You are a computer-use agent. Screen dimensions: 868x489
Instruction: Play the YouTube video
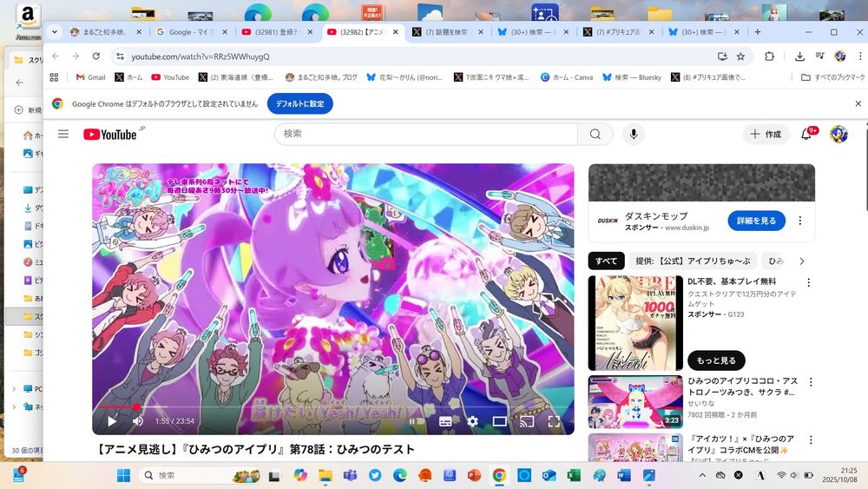(x=112, y=421)
